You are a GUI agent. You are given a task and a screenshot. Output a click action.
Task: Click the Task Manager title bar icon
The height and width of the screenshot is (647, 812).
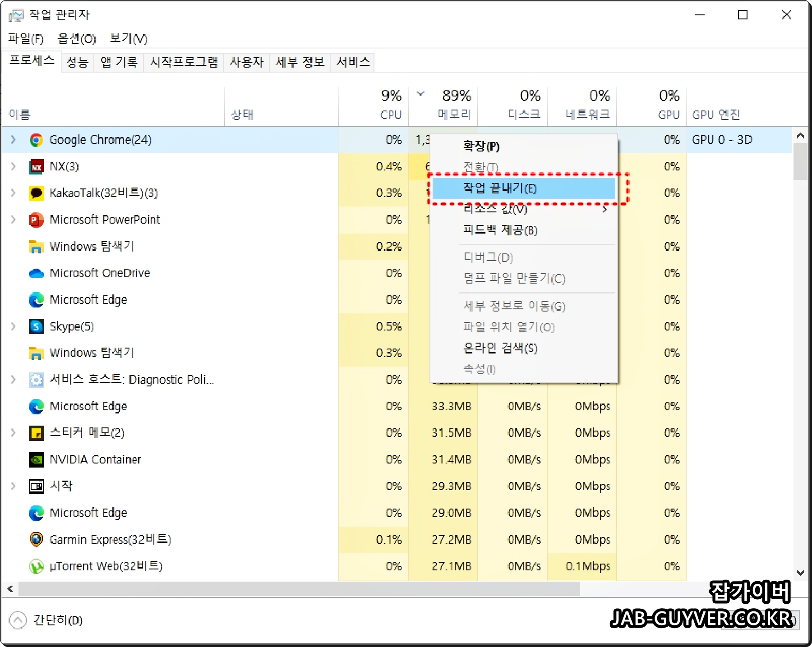(x=16, y=15)
